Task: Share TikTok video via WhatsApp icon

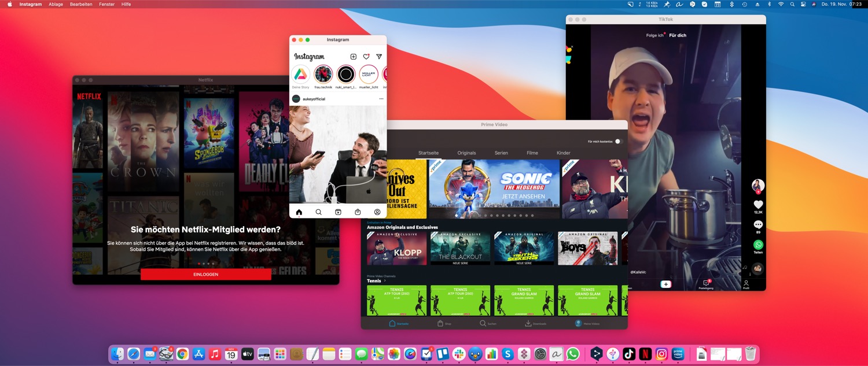Action: coord(758,245)
